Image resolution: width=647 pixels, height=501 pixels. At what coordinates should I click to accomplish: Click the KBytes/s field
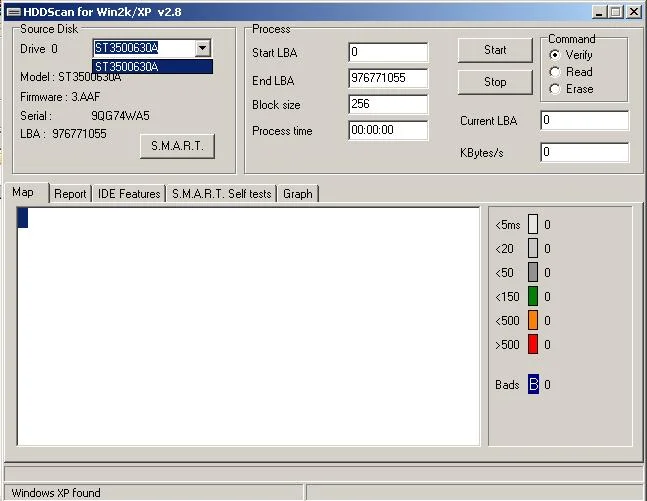click(585, 152)
